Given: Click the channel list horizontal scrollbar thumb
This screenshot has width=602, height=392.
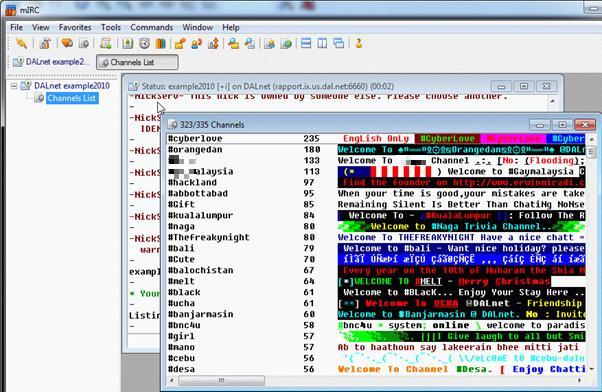Looking at the screenshot, I should (x=222, y=380).
